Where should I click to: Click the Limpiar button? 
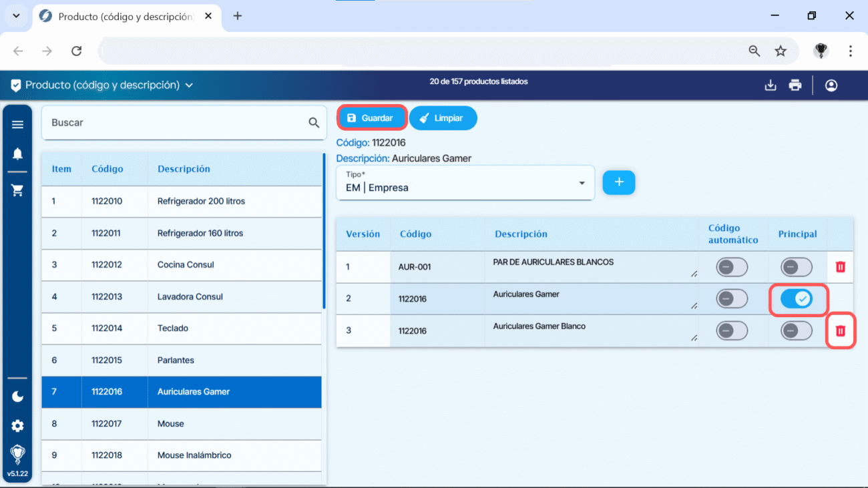click(443, 118)
